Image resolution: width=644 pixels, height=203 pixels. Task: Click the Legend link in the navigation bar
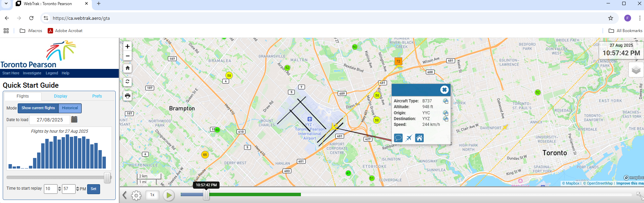point(52,73)
